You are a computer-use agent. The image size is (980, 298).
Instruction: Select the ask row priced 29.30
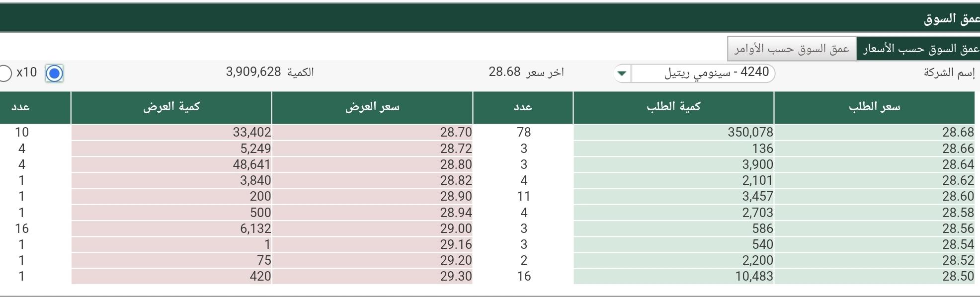coord(372,276)
